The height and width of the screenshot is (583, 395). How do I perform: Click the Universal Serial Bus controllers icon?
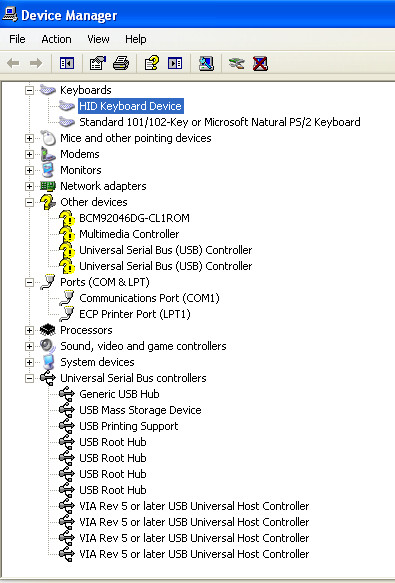48,378
